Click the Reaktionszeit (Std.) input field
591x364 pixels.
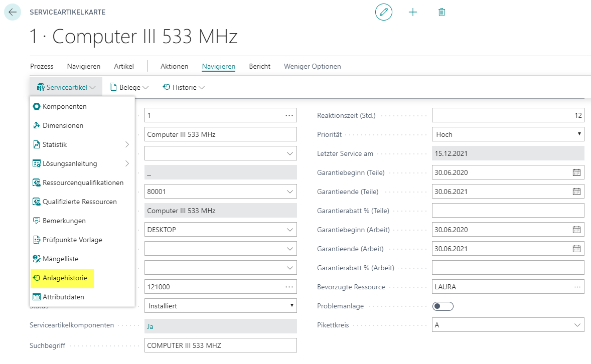pyautogui.click(x=508, y=115)
